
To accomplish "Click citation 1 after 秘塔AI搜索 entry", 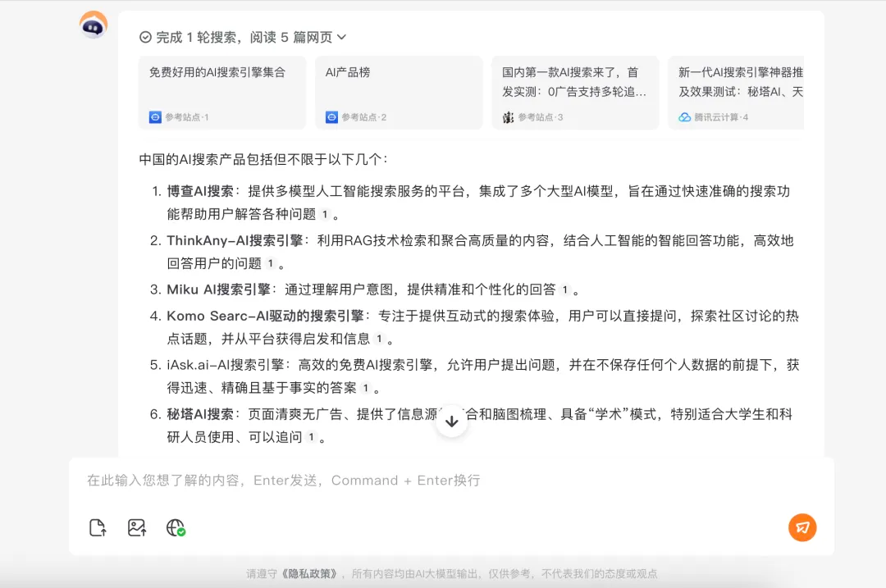I will (310, 438).
